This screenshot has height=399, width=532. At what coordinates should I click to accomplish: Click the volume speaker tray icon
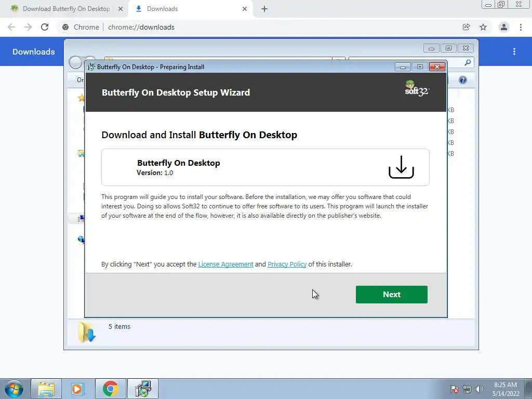480,389
